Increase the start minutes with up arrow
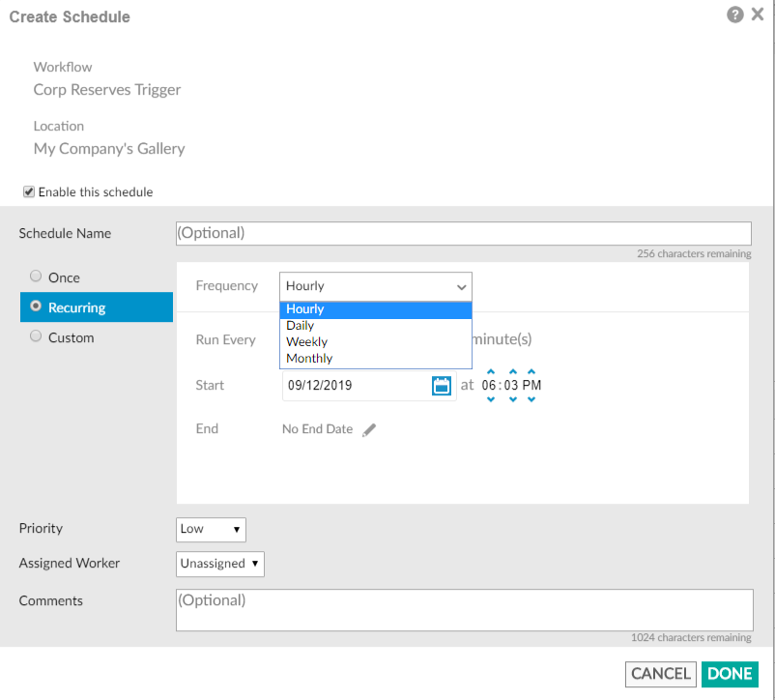Viewport: 775px width, 700px height. 513,371
